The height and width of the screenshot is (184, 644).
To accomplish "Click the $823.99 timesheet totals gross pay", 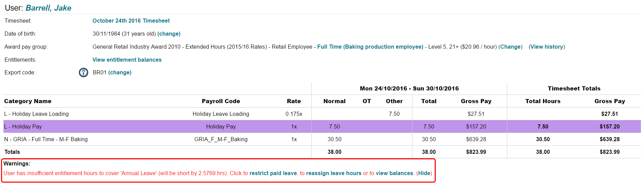I will tap(610, 152).
